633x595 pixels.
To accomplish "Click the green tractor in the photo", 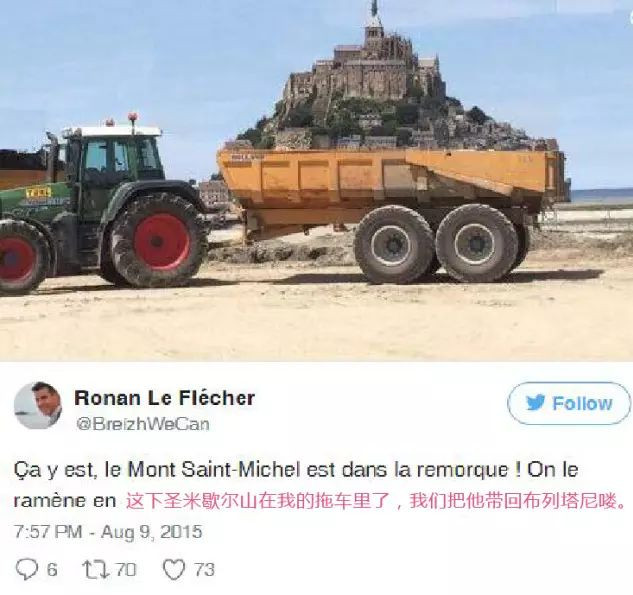I will coord(103,202).
